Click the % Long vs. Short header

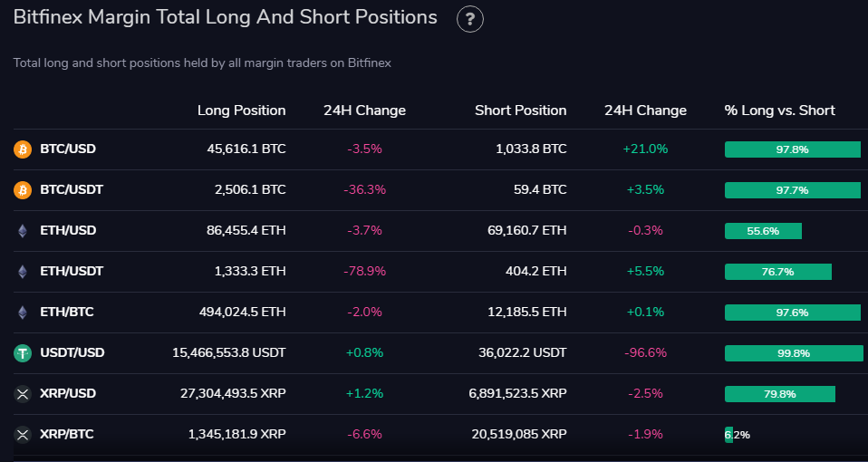pos(779,111)
